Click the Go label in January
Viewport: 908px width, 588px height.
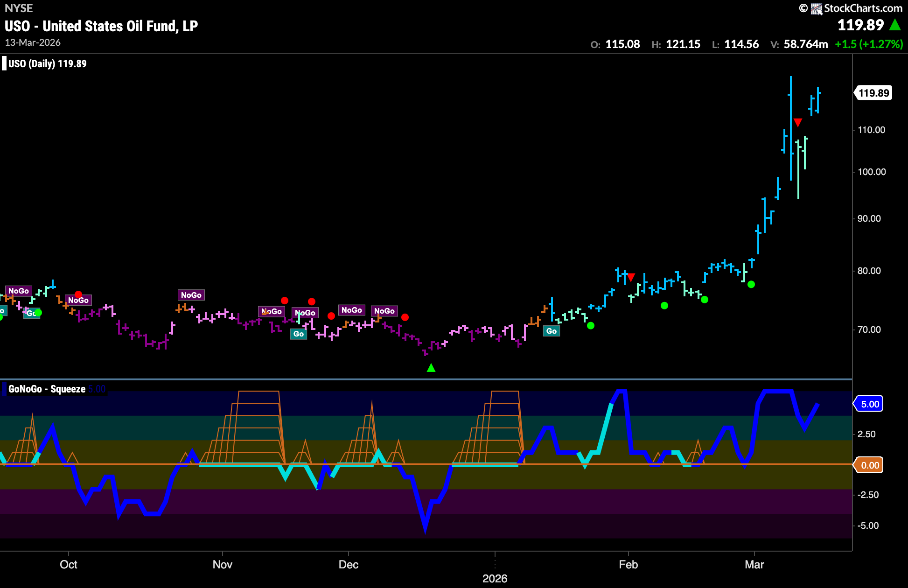(x=552, y=331)
